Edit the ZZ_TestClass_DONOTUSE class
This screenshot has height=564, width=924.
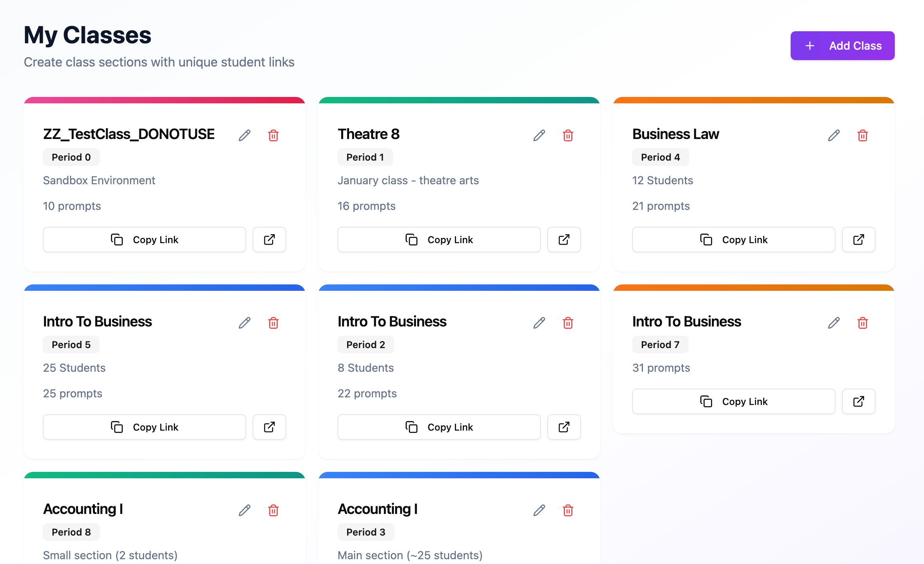tap(245, 135)
